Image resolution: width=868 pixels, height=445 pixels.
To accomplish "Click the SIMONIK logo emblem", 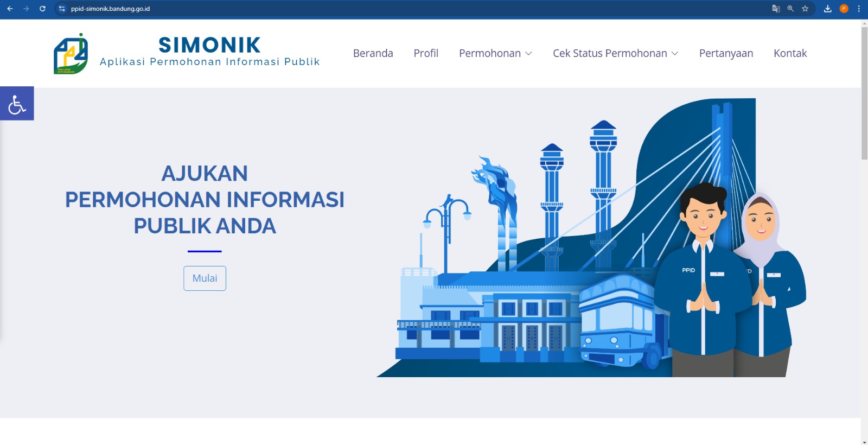I will (x=71, y=54).
